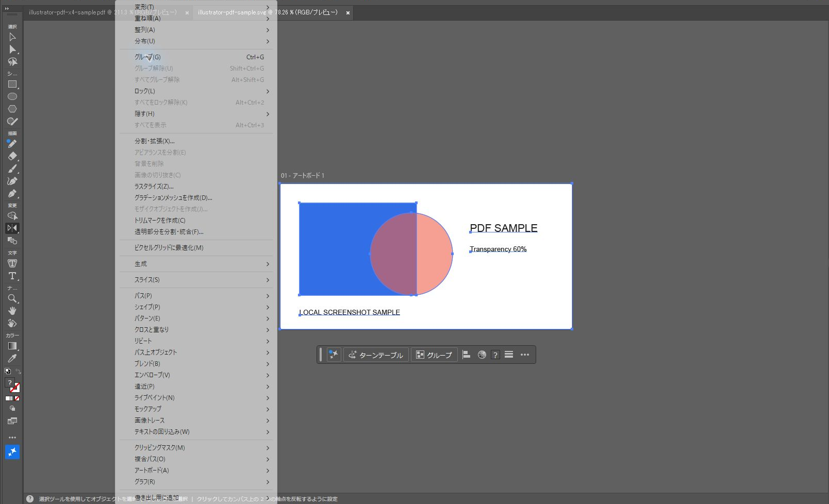Select the Type (T) tool
829x504 pixels.
click(x=12, y=276)
